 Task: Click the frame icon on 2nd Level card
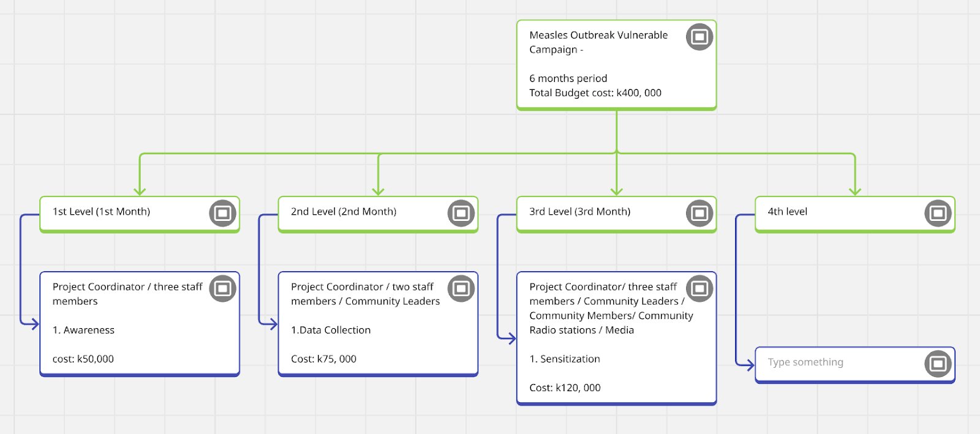pyautogui.click(x=461, y=214)
